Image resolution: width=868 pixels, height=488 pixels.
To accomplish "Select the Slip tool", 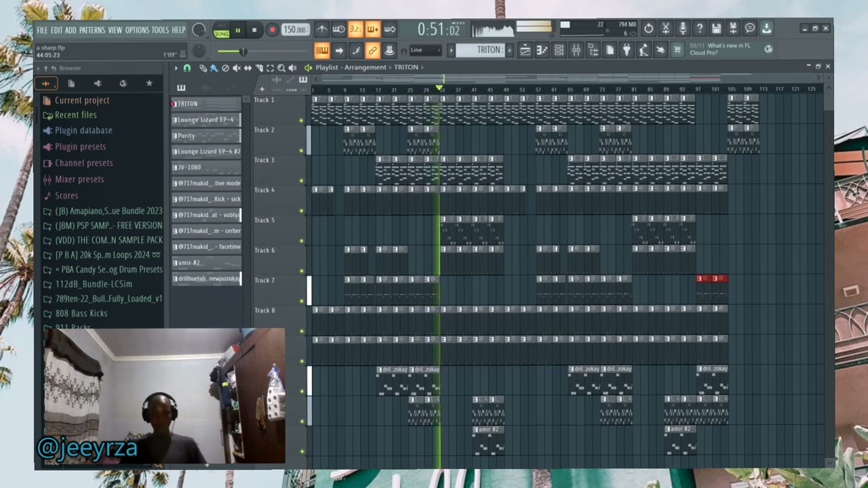I will [248, 68].
